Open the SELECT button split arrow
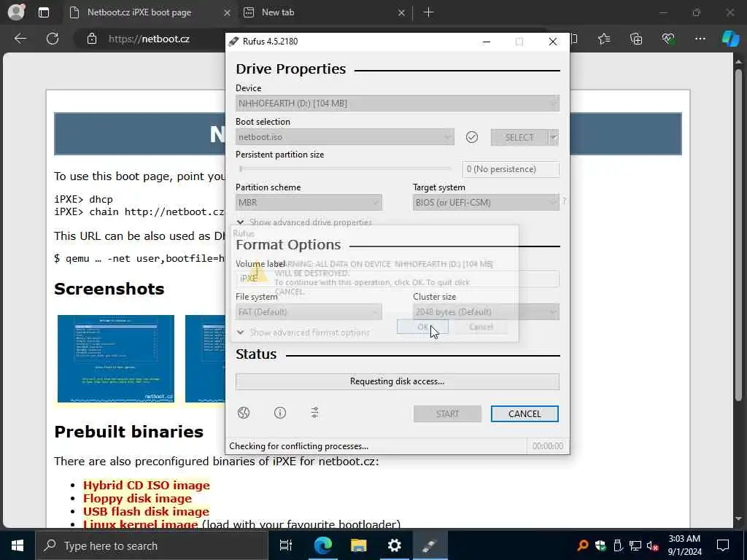 click(x=554, y=137)
